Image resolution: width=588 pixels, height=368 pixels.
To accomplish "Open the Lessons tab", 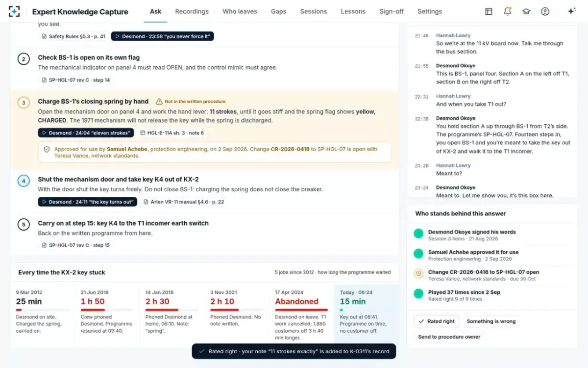I will (353, 11).
